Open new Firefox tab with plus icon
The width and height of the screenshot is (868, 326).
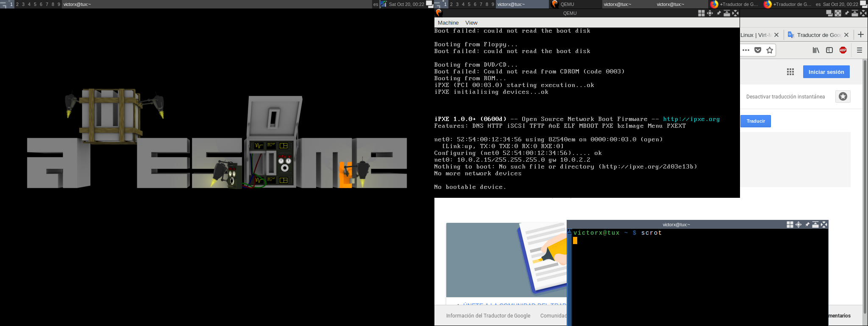pos(861,34)
